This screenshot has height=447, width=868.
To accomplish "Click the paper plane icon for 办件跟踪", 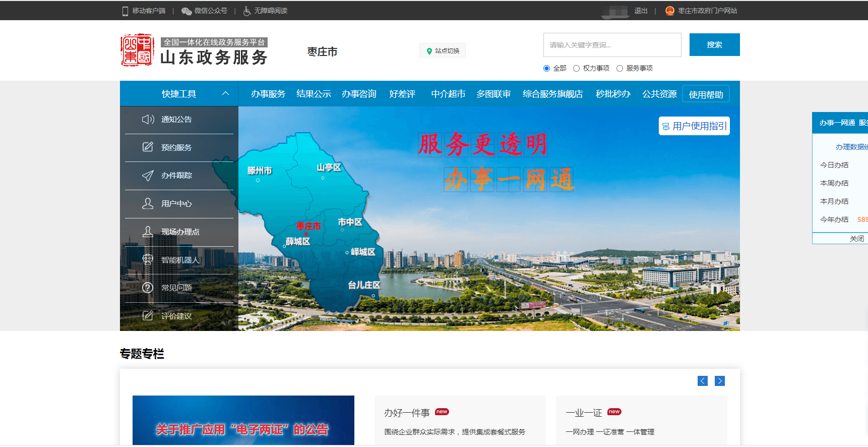I will tap(148, 176).
